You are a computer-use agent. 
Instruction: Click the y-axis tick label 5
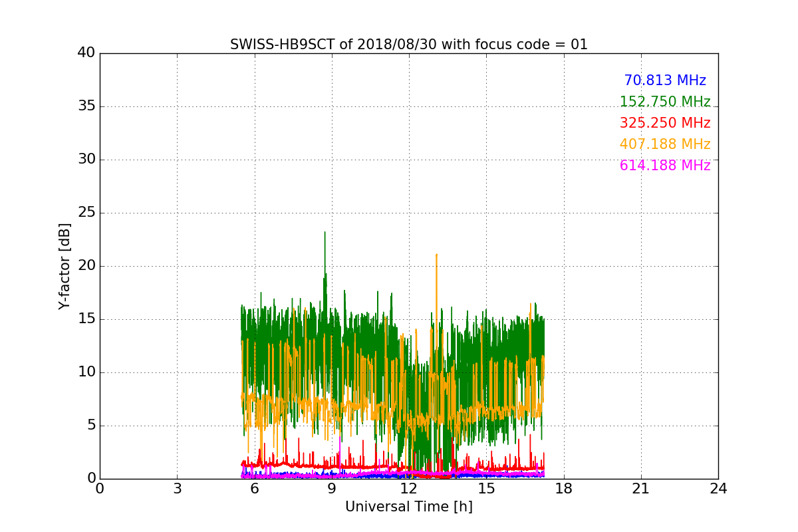pos(90,426)
